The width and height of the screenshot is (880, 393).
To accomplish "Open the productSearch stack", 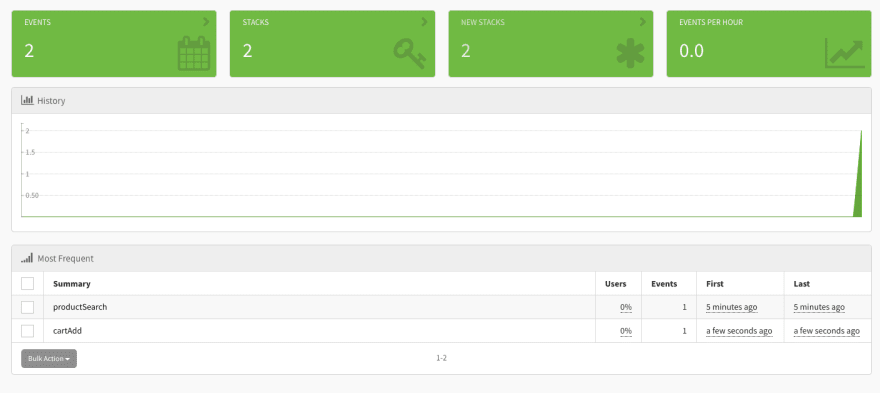I will pos(80,307).
